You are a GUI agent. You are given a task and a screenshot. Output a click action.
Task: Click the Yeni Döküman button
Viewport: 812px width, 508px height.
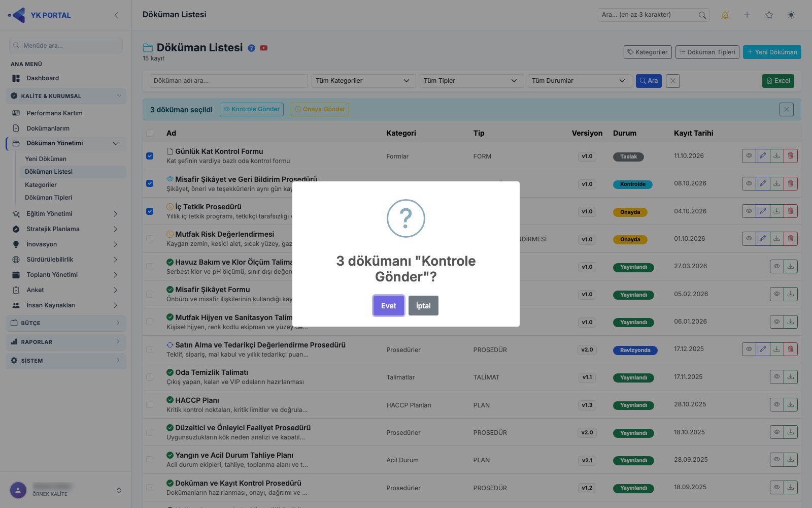click(772, 52)
